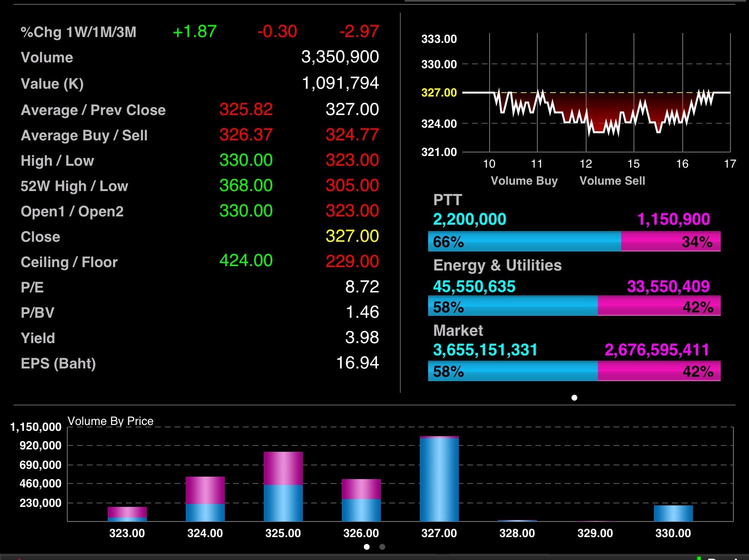The height and width of the screenshot is (560, 749).
Task: Tap the 324.00 volume bar
Action: 205,499
